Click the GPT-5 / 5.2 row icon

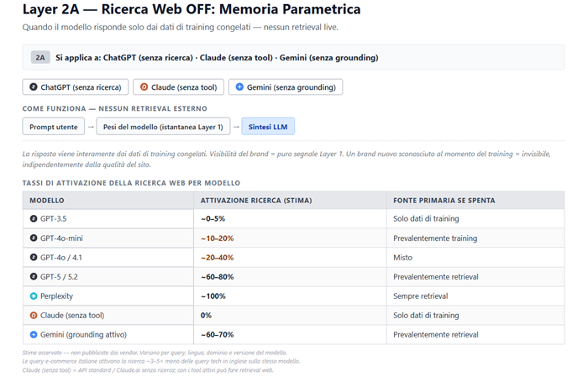pyautogui.click(x=33, y=277)
